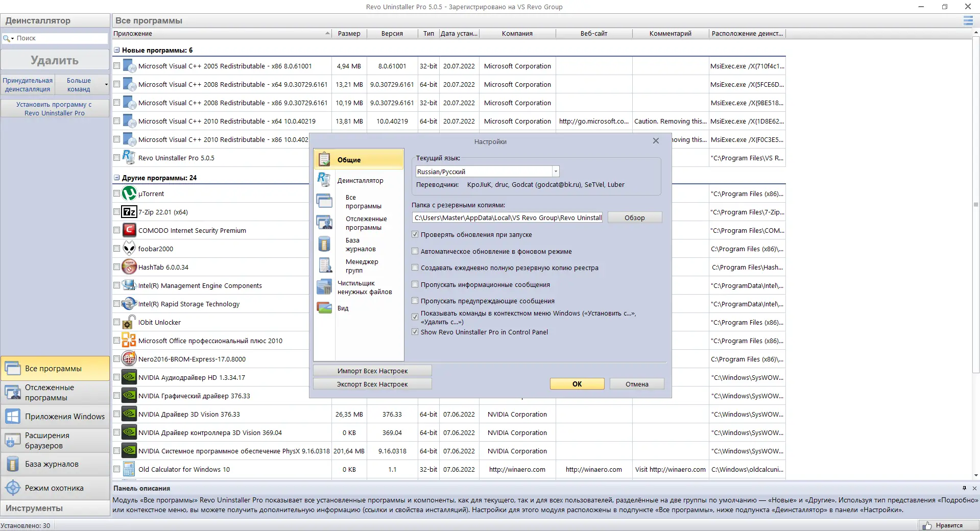Sort by the Размер column header

(x=349, y=33)
